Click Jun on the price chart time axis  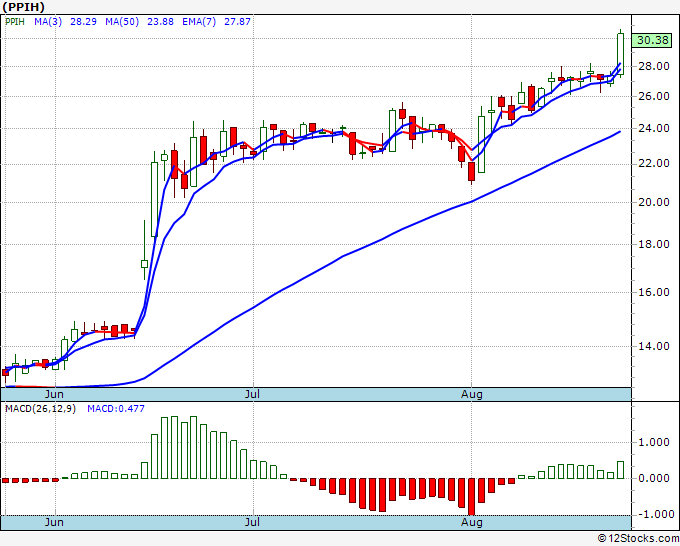pyautogui.click(x=54, y=394)
